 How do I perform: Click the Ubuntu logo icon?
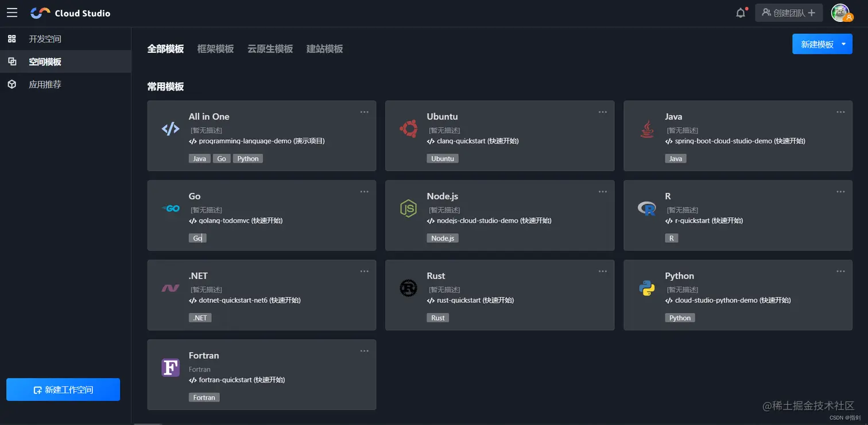click(409, 129)
